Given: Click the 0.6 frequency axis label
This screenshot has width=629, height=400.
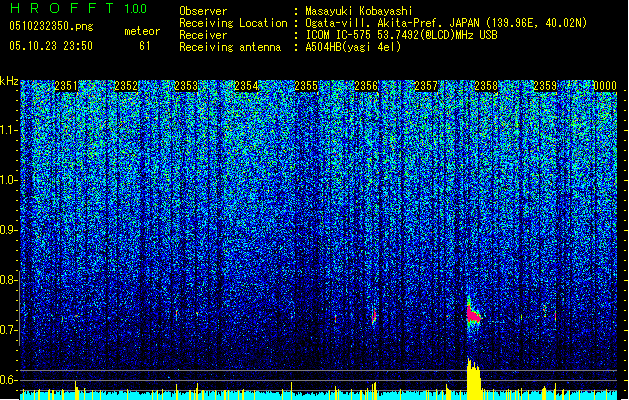Looking at the screenshot, I should (x=9, y=380).
